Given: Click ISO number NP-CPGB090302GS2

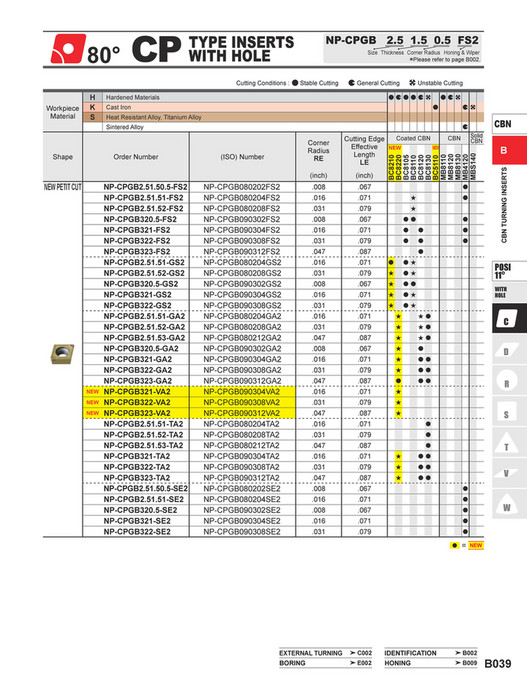Looking at the screenshot, I should (x=242, y=284).
